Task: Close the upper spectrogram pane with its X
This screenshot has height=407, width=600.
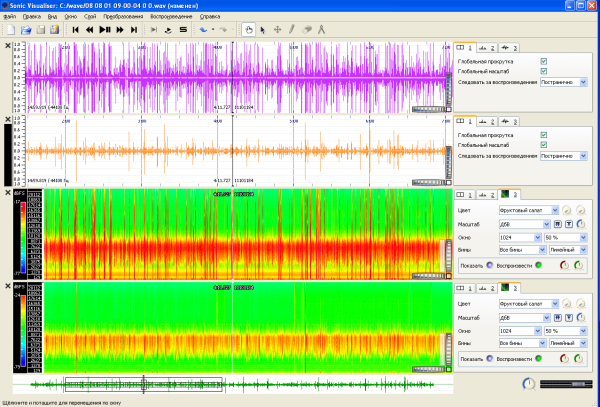Action: 8,193
